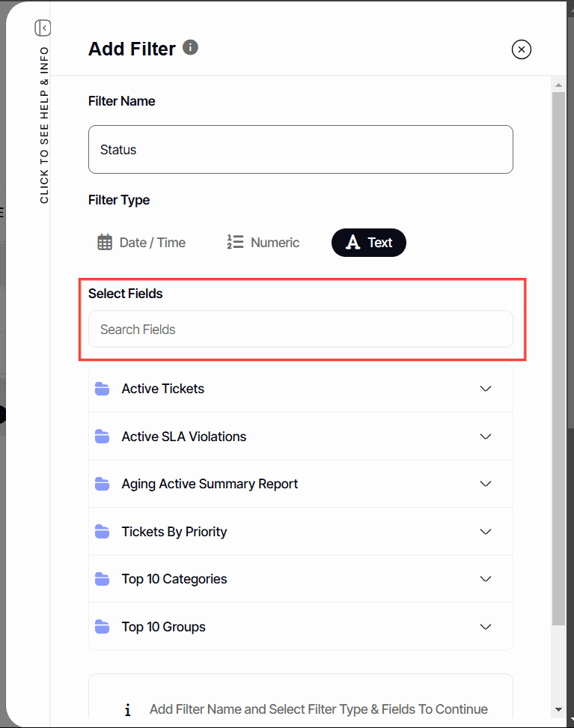The width and height of the screenshot is (574, 728).
Task: Click the Top 10 Categories folder icon
Action: [103, 579]
